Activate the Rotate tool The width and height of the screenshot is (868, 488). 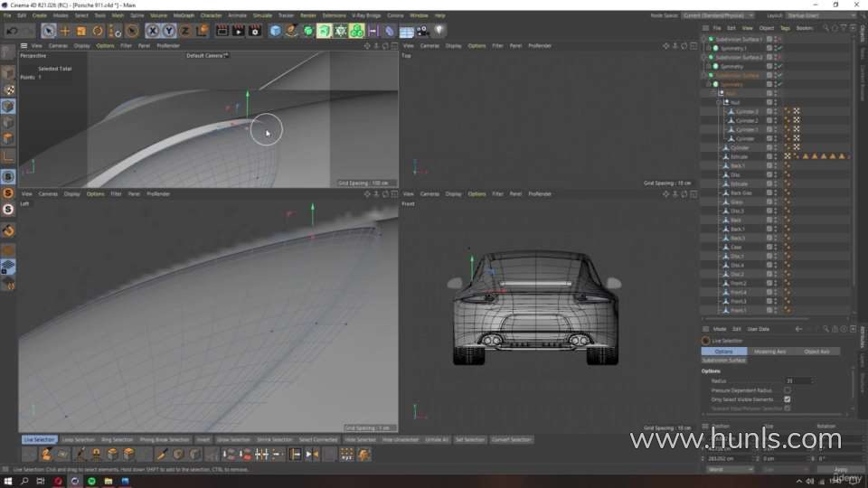coord(98,31)
